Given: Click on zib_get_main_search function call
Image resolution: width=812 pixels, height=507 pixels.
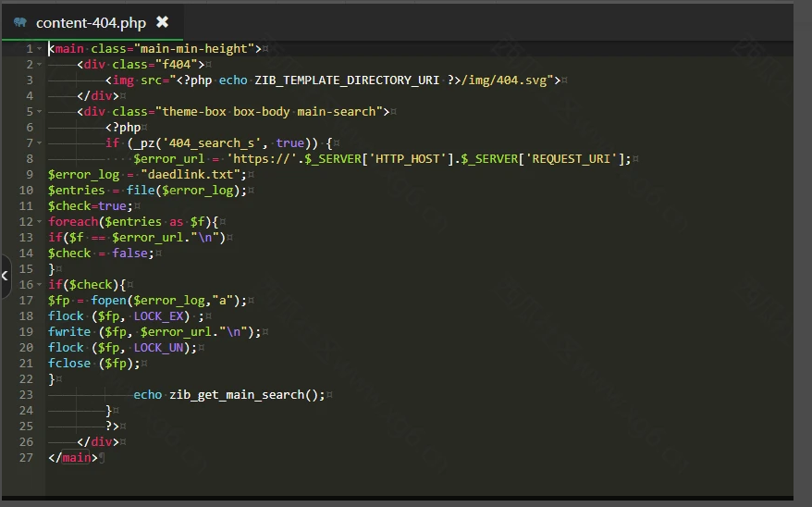Looking at the screenshot, I should [246, 394].
